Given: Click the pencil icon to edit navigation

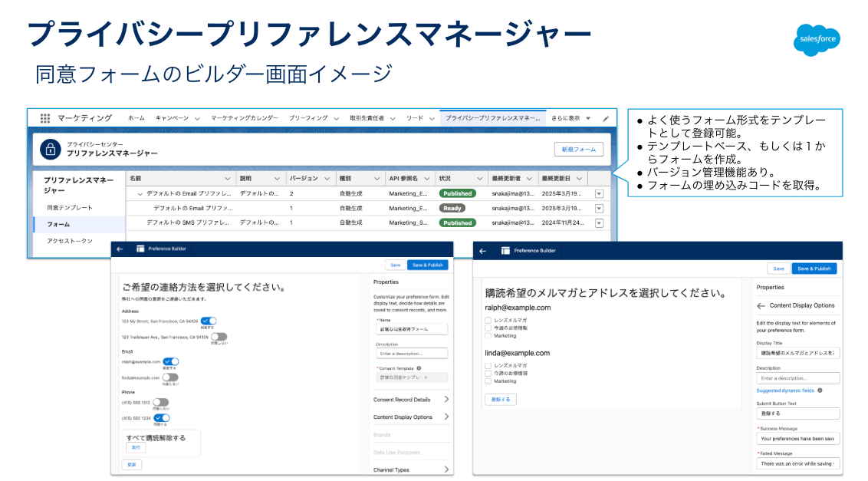Looking at the screenshot, I should coord(606,118).
